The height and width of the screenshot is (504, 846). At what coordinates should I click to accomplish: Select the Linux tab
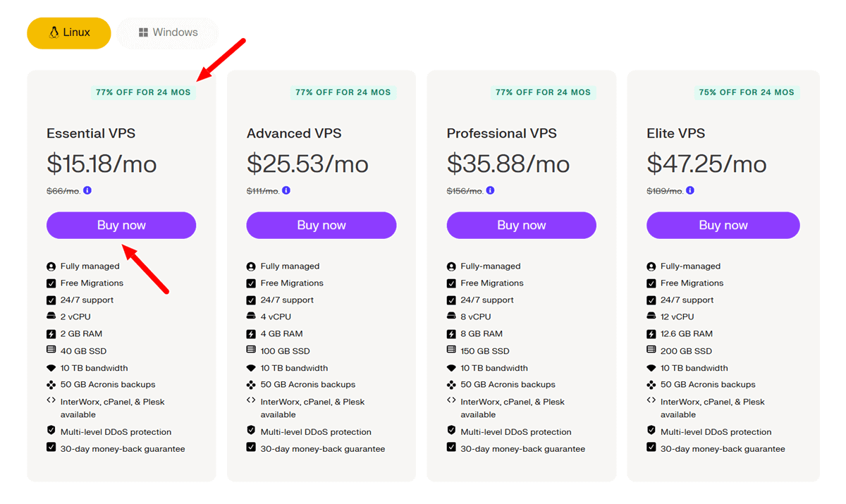click(68, 32)
